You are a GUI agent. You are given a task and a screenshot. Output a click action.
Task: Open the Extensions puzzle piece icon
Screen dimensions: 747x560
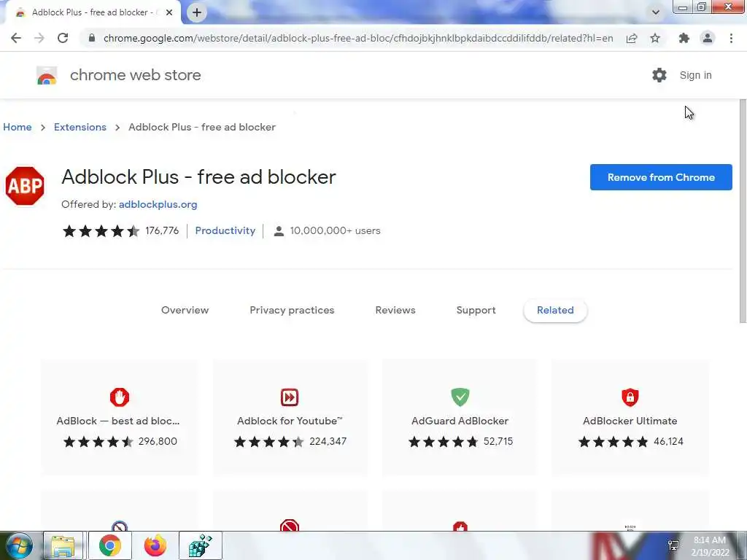pyautogui.click(x=684, y=38)
